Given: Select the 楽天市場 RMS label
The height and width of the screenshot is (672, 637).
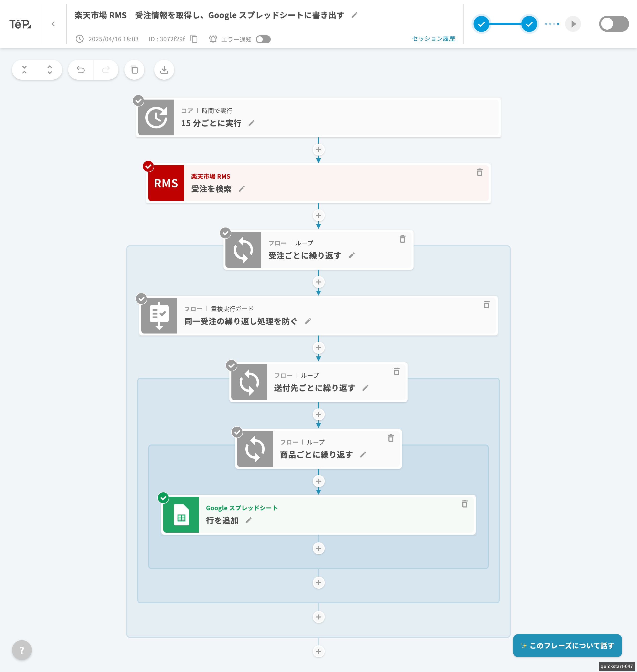Looking at the screenshot, I should pos(211,176).
